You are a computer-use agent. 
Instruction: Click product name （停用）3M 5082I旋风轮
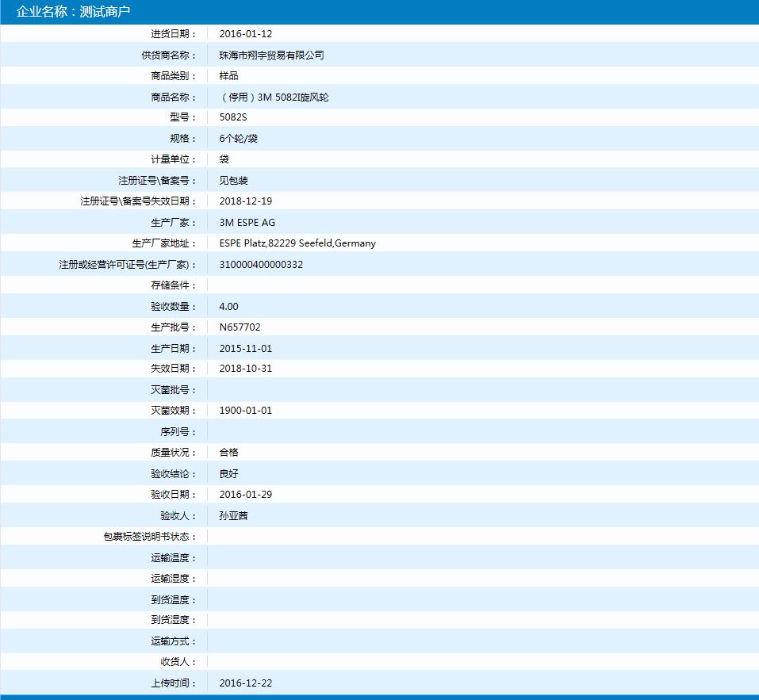[274, 98]
